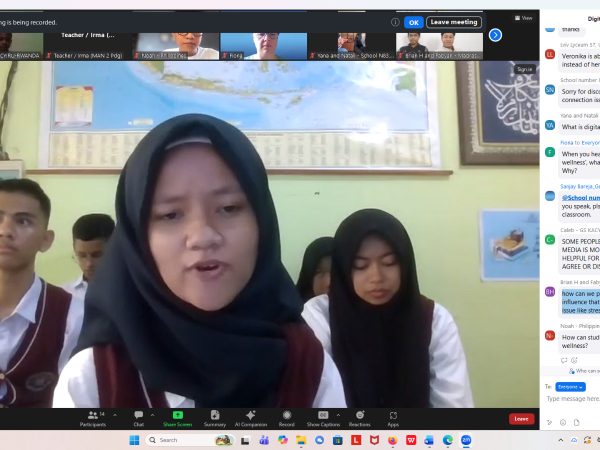Click the Record button in toolbar

coord(287,418)
